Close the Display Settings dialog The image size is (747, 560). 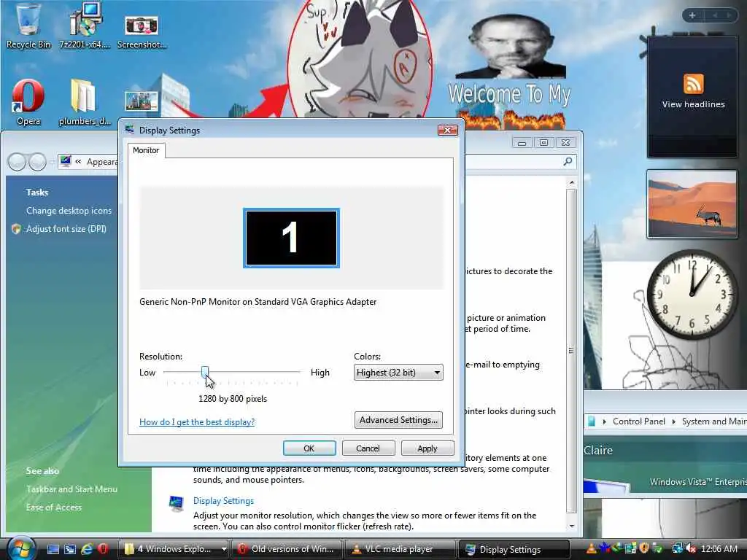pyautogui.click(x=447, y=130)
